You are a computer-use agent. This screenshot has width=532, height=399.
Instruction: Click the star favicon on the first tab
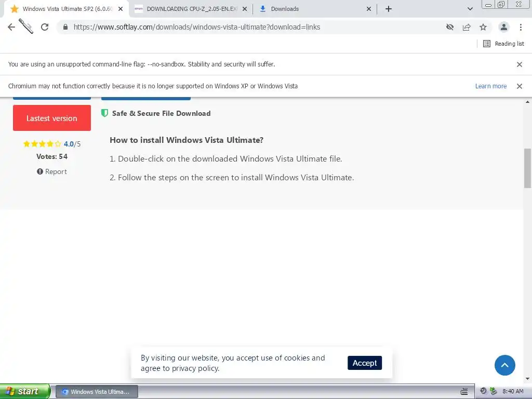point(14,9)
